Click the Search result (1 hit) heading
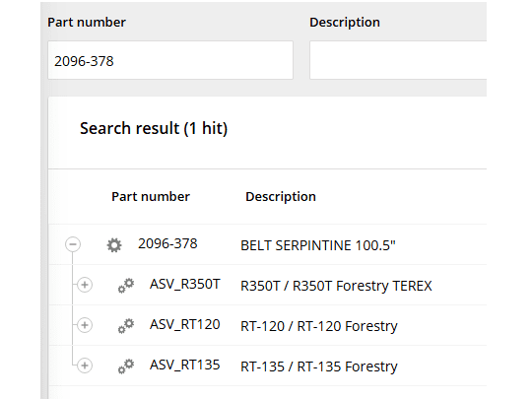 tap(154, 128)
